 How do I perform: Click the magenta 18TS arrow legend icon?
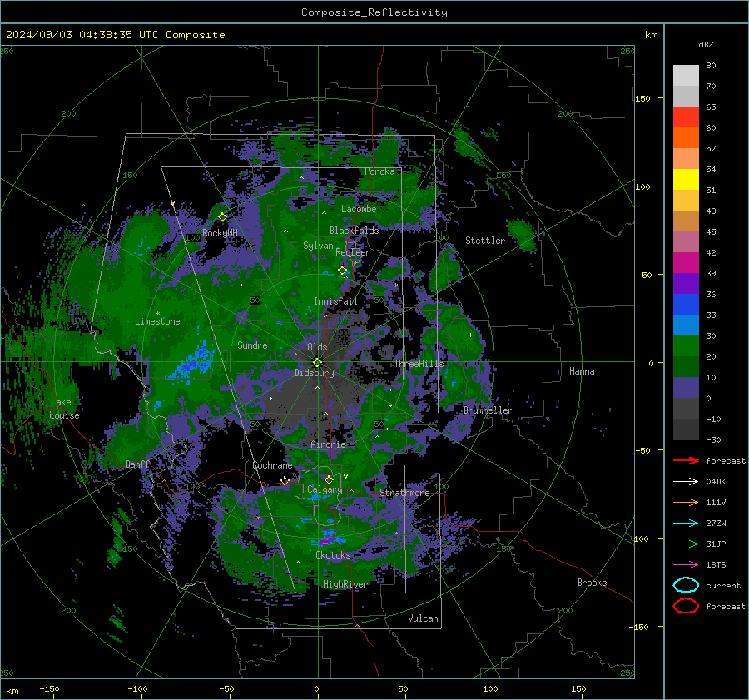(x=686, y=565)
